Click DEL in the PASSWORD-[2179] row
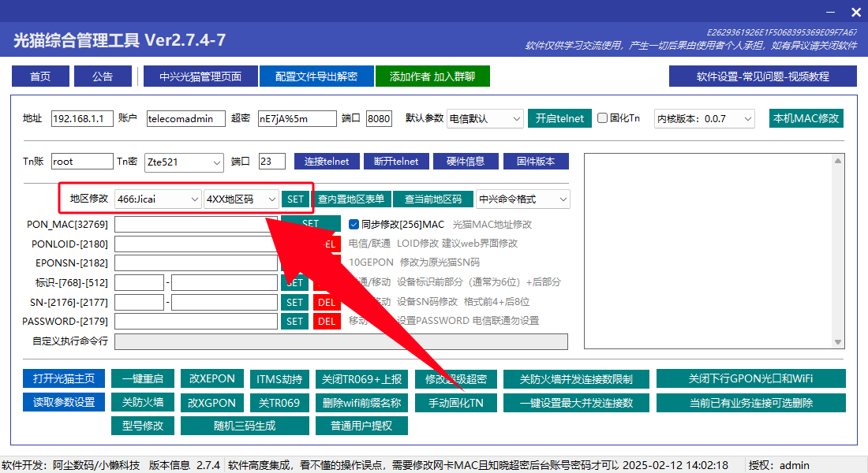 coord(327,321)
